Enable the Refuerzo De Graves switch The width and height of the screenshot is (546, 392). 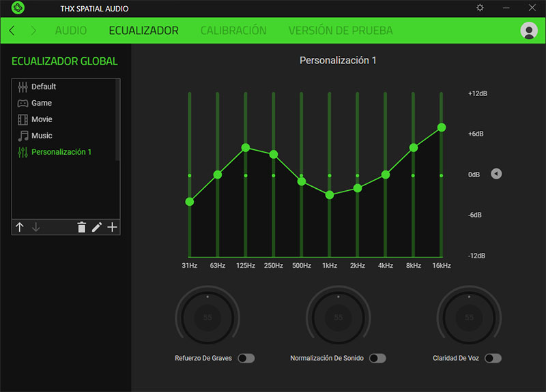[246, 358]
